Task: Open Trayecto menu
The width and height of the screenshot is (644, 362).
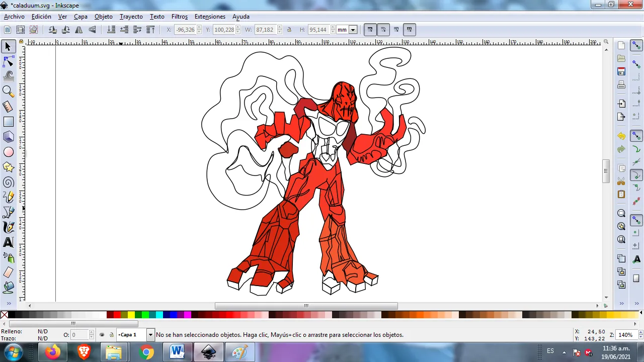Action: click(131, 17)
